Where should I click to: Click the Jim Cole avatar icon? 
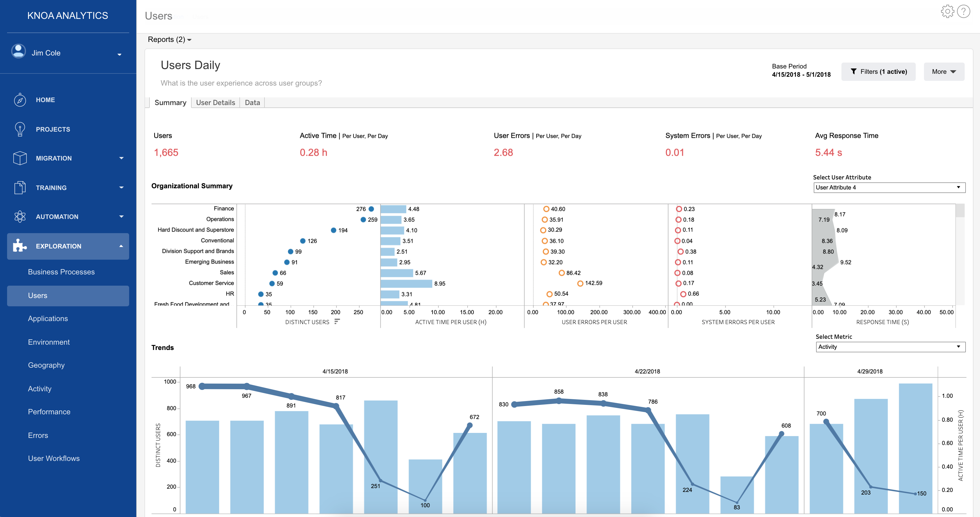pos(18,51)
